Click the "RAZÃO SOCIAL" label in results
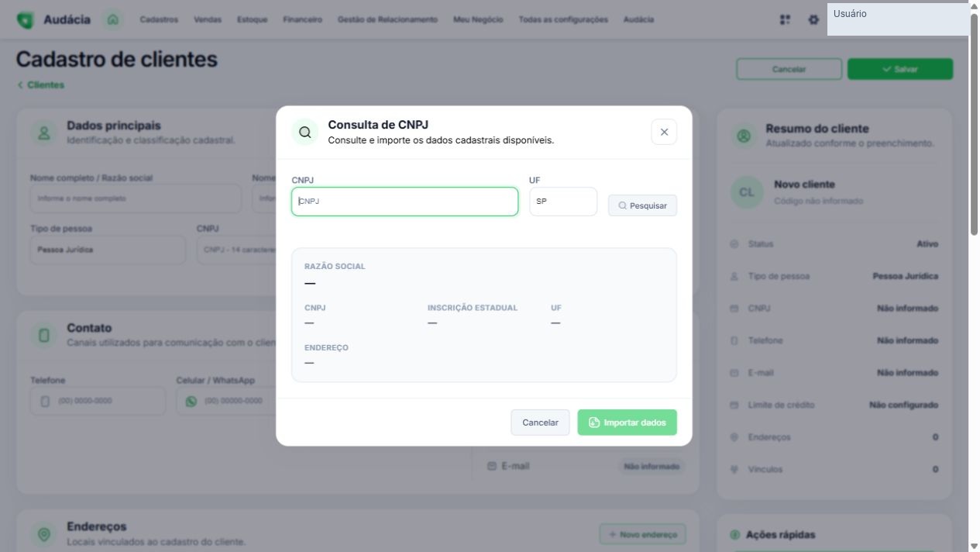The image size is (980, 552). [335, 266]
